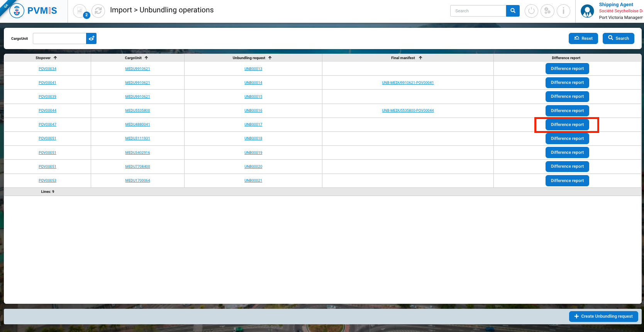Viewport: 644px width, 332px height.
Task: Click the magnifier button beside header search
Action: coord(513,11)
